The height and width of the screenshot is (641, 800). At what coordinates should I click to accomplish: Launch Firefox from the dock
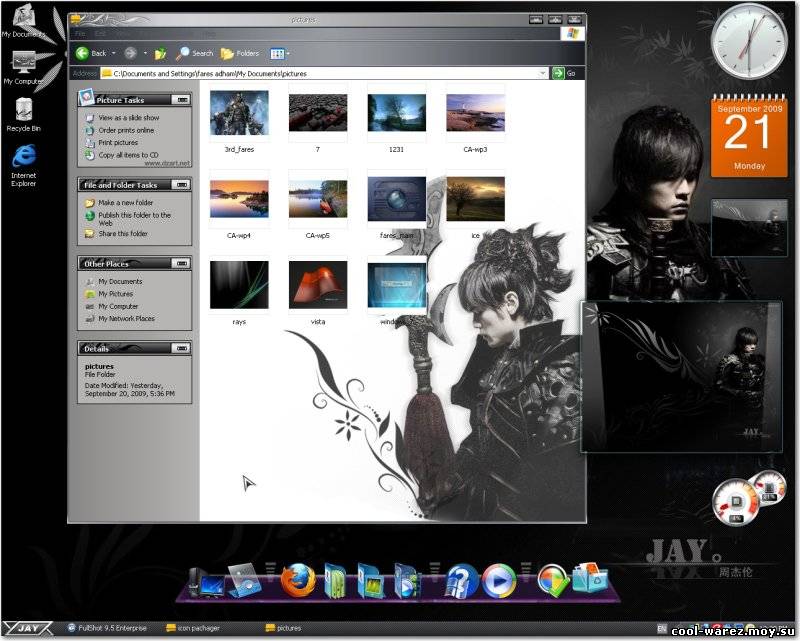tap(298, 580)
